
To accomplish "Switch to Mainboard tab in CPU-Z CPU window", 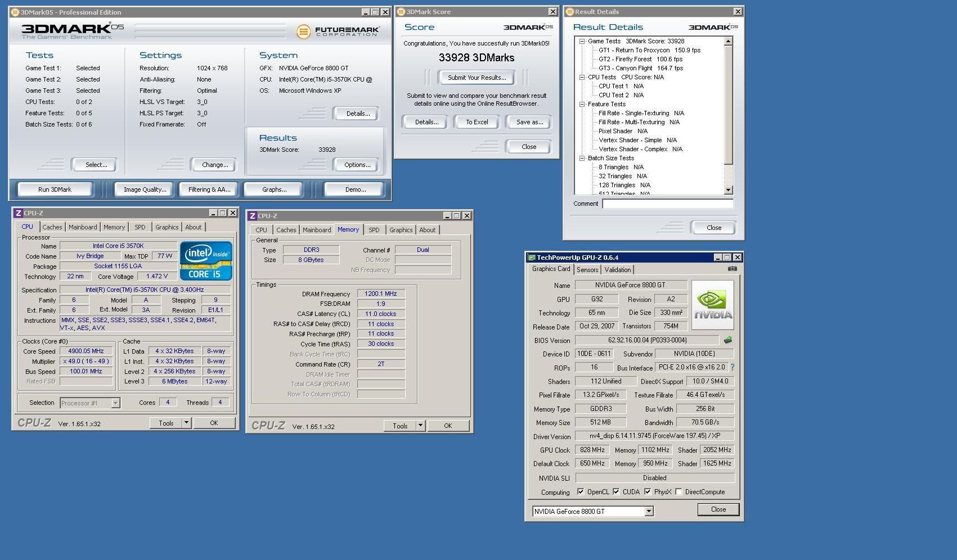I will click(x=83, y=227).
